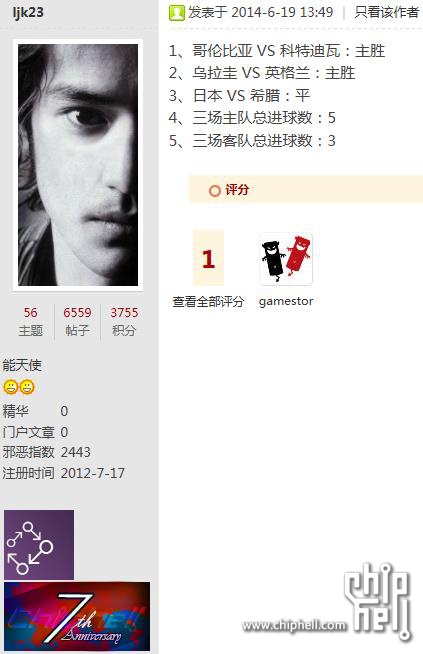Click the green post author icon
The height and width of the screenshot is (654, 423).
(x=176, y=13)
